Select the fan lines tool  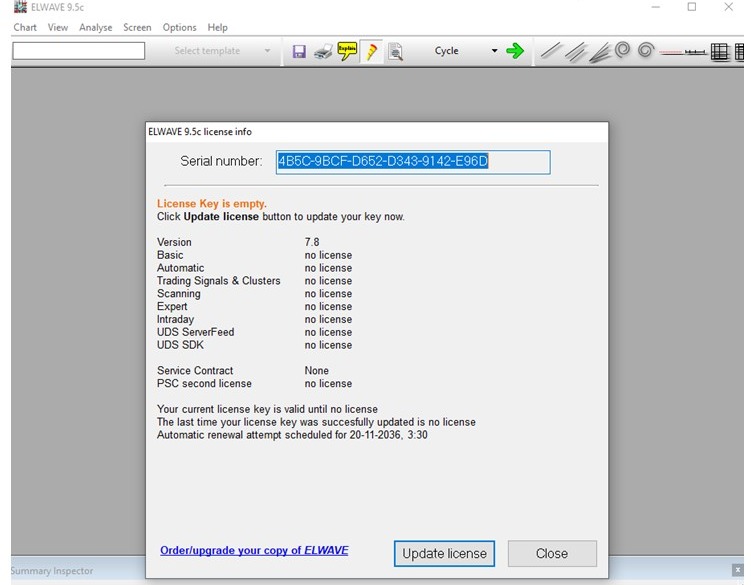599,53
